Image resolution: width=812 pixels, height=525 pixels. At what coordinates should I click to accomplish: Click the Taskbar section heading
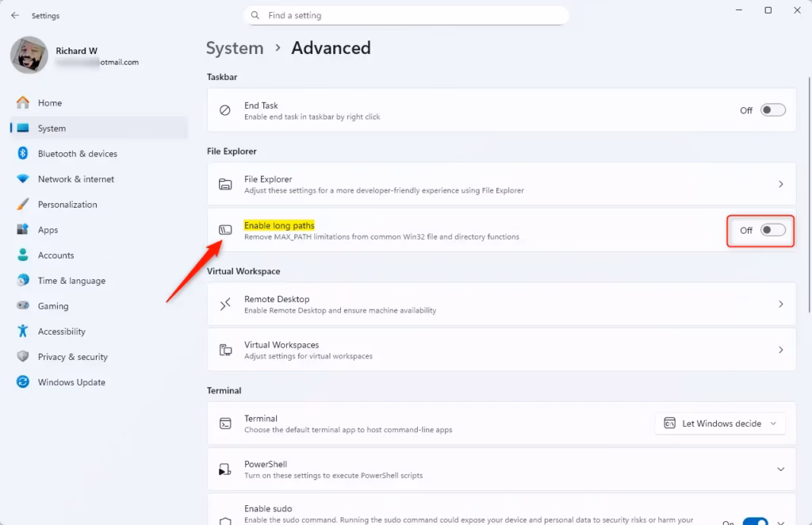(222, 77)
